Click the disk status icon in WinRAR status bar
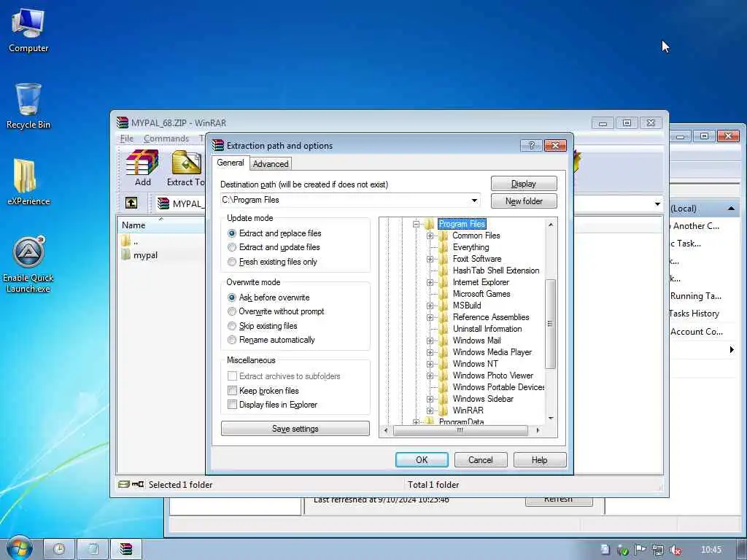Viewport: 747px width, 560px height. click(124, 484)
